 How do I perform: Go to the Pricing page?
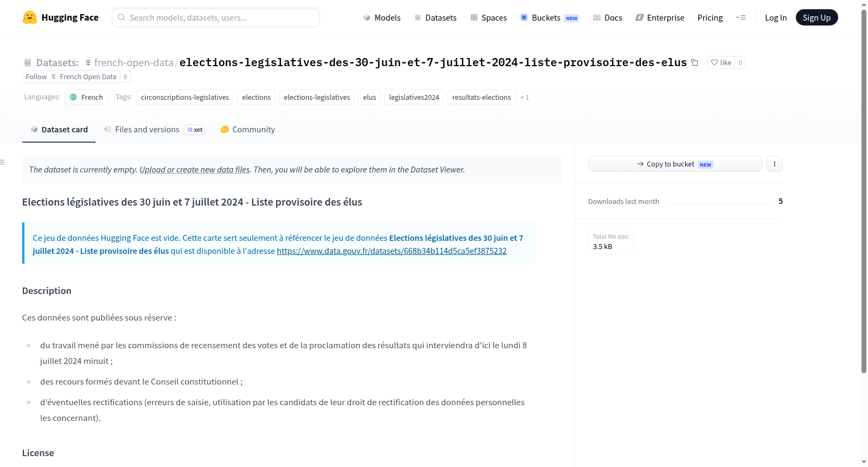(710, 17)
